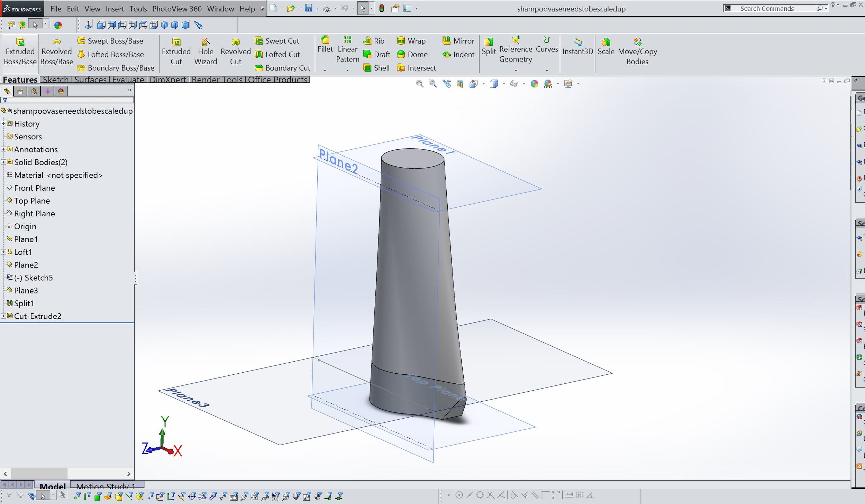Select the Revolved Boss/Base tool

tap(56, 52)
